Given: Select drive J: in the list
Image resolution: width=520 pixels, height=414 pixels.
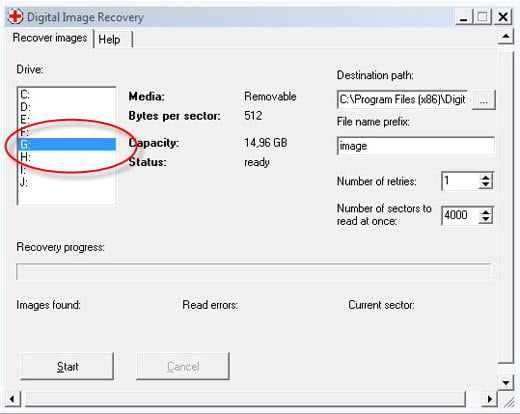Looking at the screenshot, I should point(67,182).
